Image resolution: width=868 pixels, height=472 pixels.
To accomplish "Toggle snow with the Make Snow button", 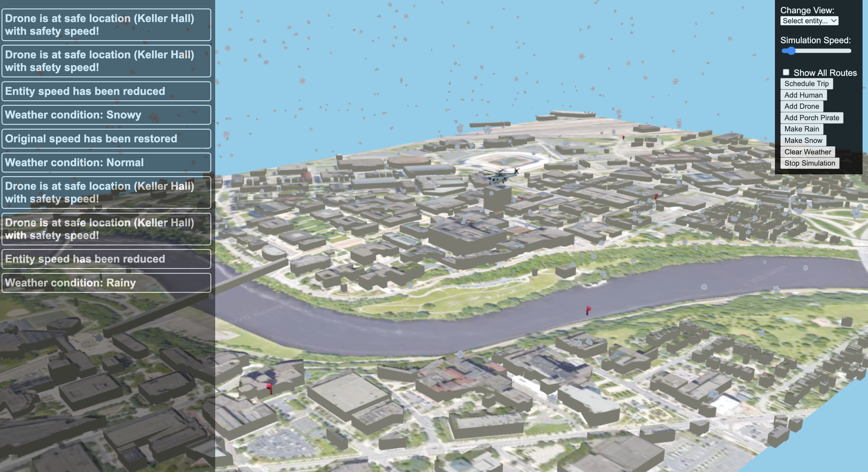I will pyautogui.click(x=803, y=141).
